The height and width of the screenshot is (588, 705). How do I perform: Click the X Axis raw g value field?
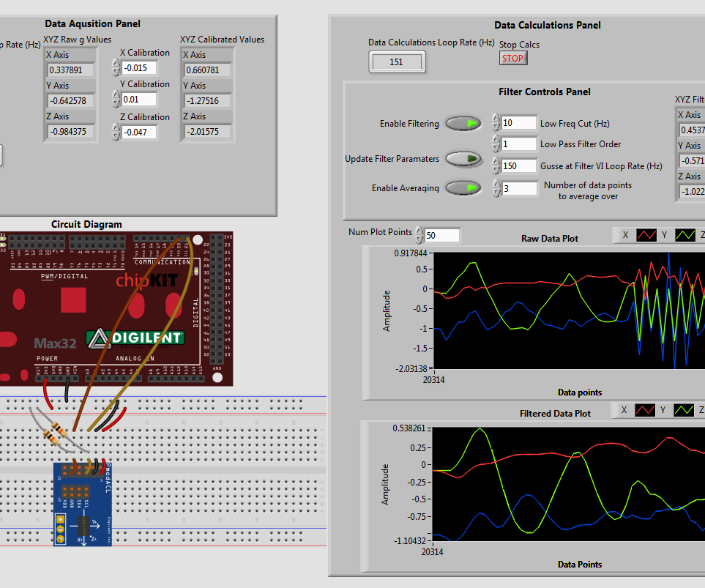tap(70, 70)
